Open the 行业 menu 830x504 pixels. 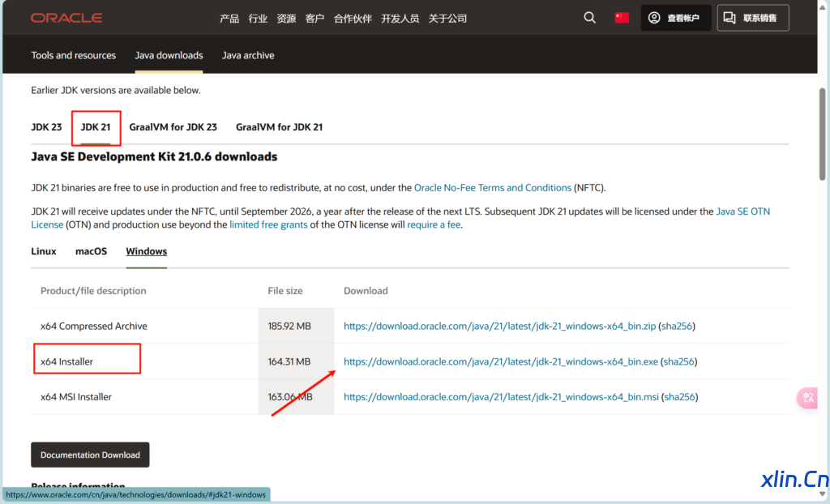click(258, 19)
